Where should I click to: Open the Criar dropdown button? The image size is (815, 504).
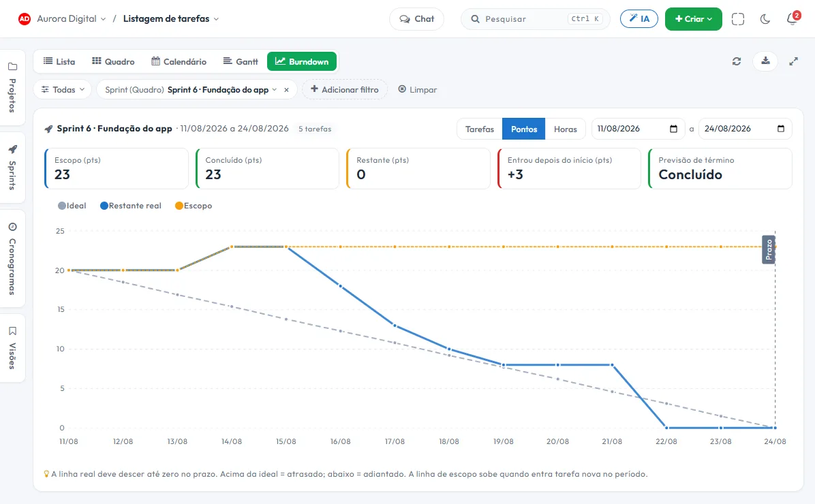click(694, 18)
